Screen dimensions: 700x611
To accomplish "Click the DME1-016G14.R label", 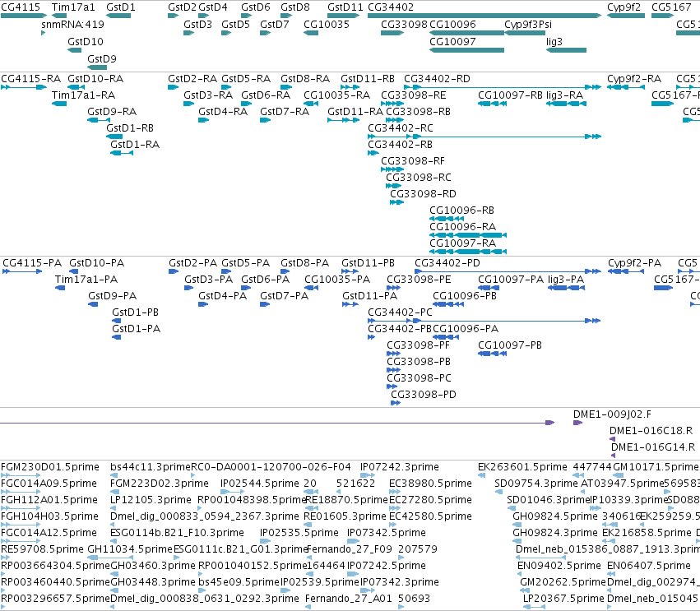I will click(652, 447).
